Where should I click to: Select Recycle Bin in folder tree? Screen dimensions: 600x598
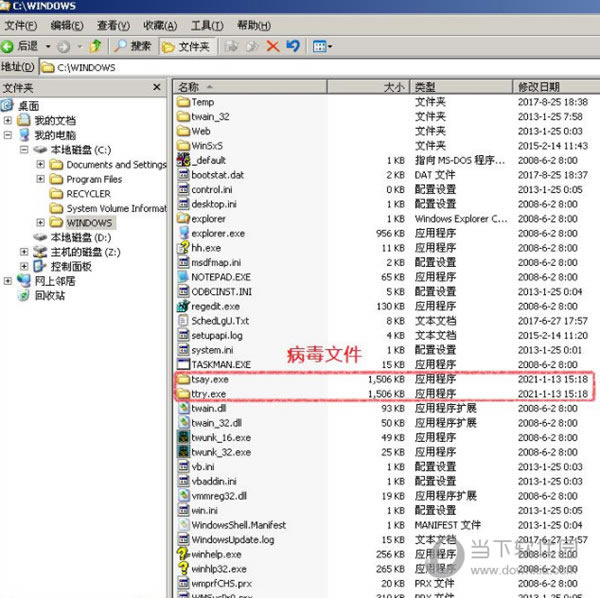[49, 295]
